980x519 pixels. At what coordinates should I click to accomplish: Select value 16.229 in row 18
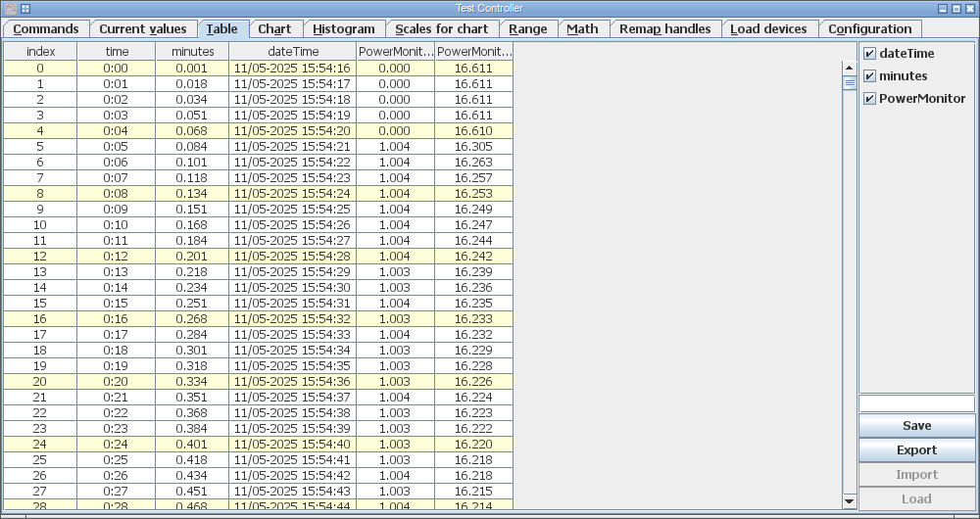[x=473, y=351]
